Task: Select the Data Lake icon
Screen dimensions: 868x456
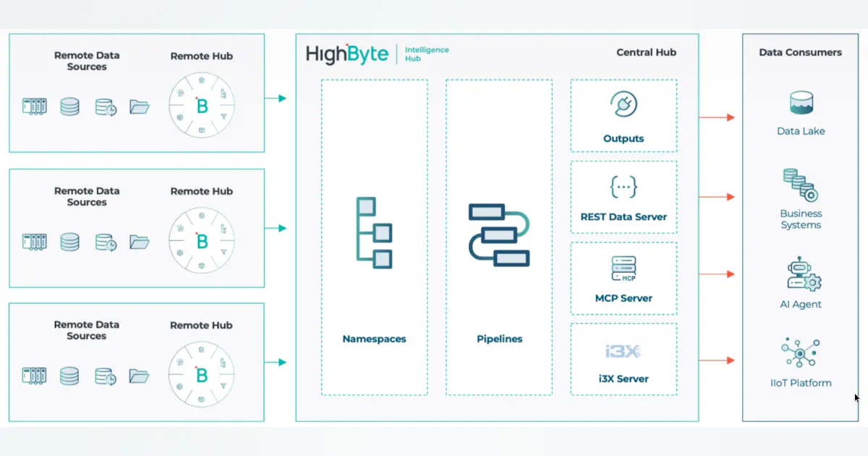Action: [801, 104]
